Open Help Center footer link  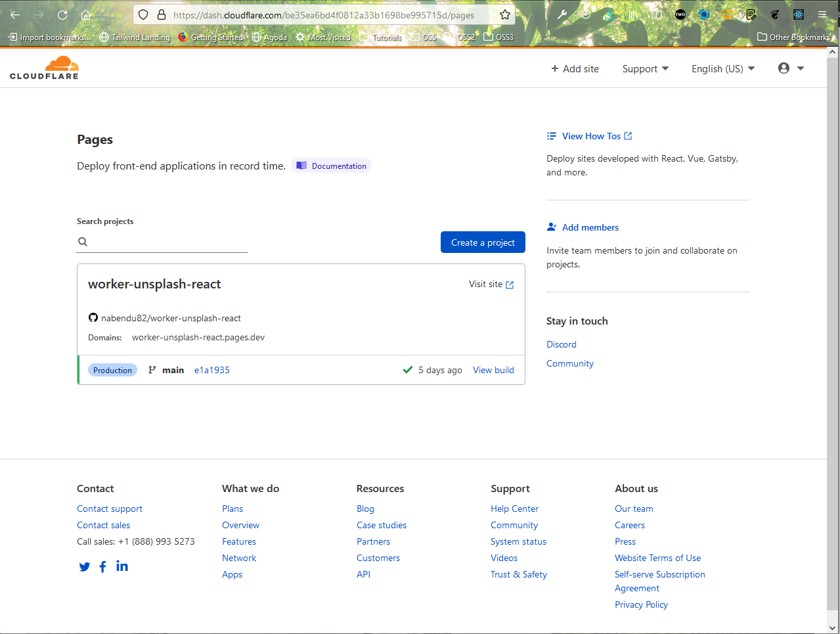[514, 509]
